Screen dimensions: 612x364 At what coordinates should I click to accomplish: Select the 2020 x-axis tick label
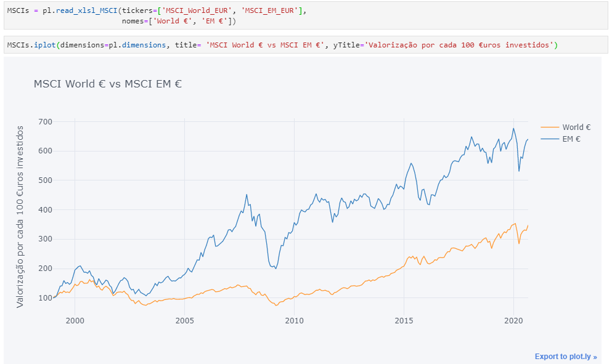(x=513, y=320)
